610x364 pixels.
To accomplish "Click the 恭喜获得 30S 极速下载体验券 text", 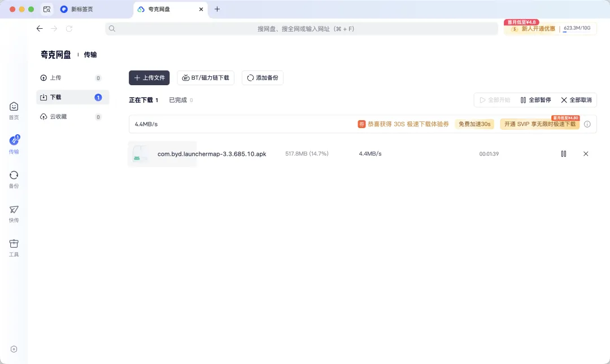I will tap(408, 124).
